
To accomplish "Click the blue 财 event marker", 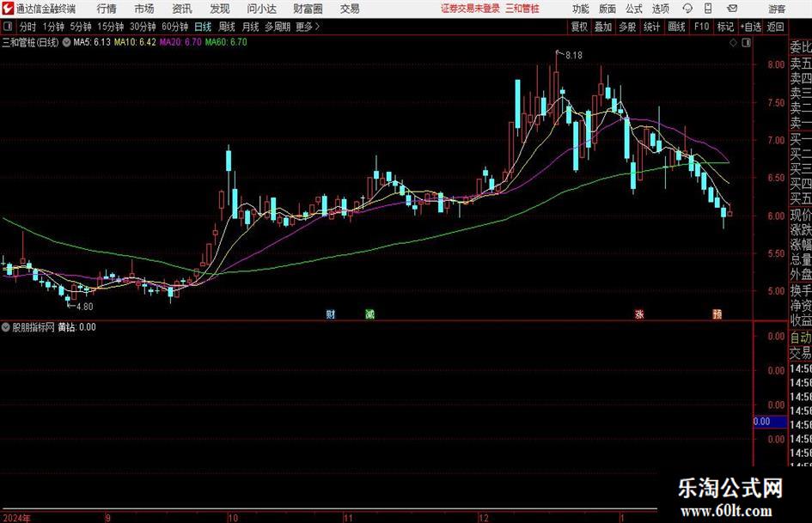I will click(x=331, y=313).
